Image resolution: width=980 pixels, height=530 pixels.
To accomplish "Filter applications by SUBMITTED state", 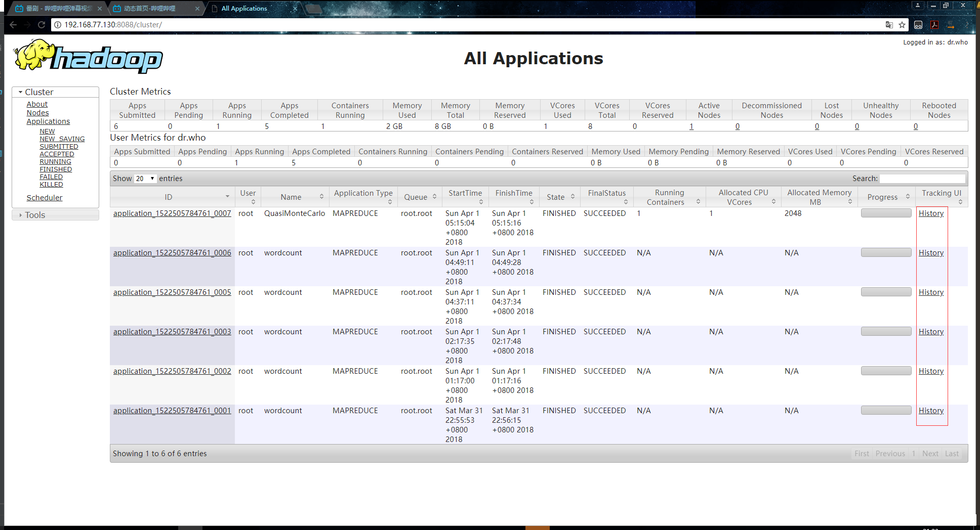I will (x=59, y=147).
